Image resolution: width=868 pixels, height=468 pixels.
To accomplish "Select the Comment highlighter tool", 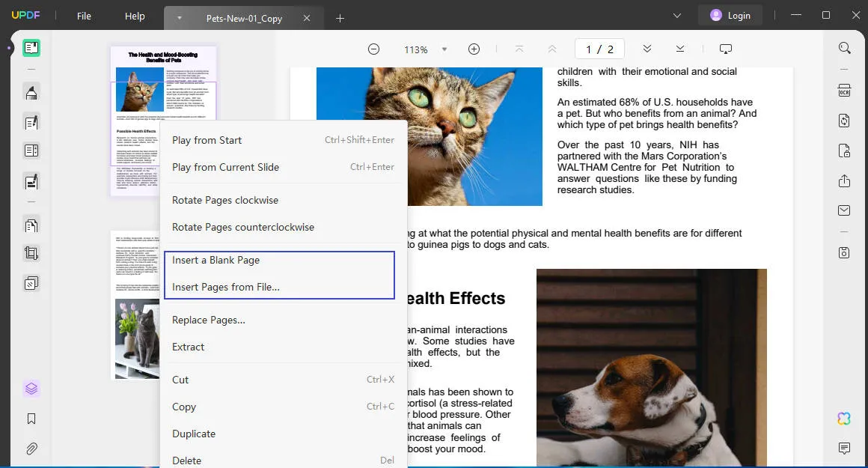I will [31, 92].
